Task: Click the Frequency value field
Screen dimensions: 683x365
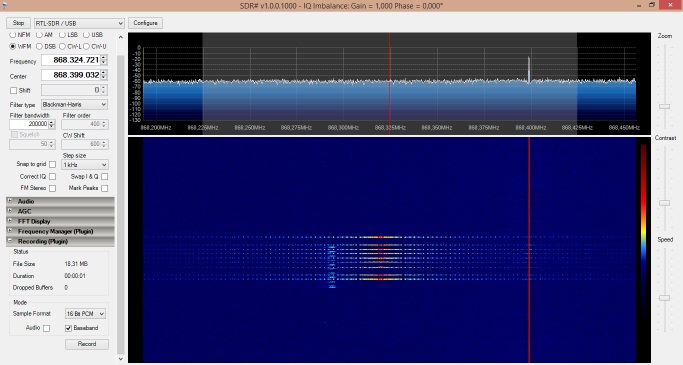Action: point(71,60)
